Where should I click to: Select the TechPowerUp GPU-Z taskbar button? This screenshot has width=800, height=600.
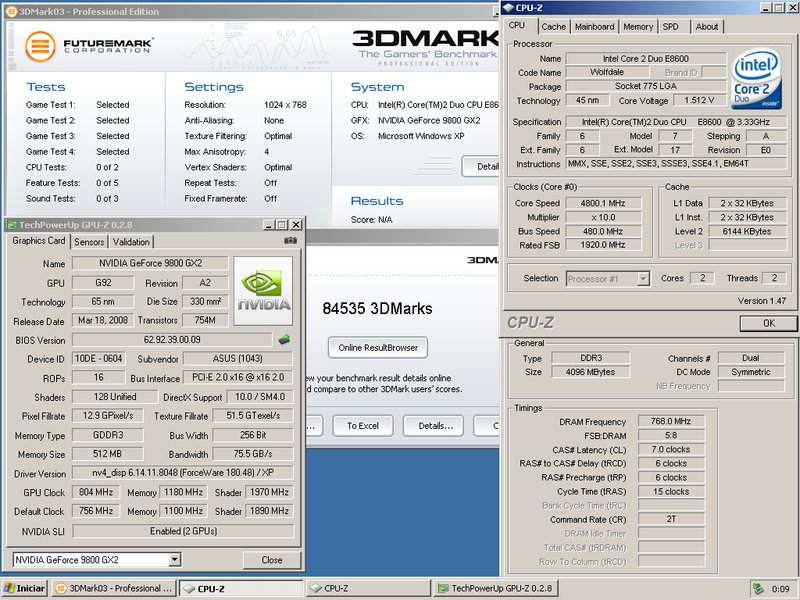click(495, 588)
